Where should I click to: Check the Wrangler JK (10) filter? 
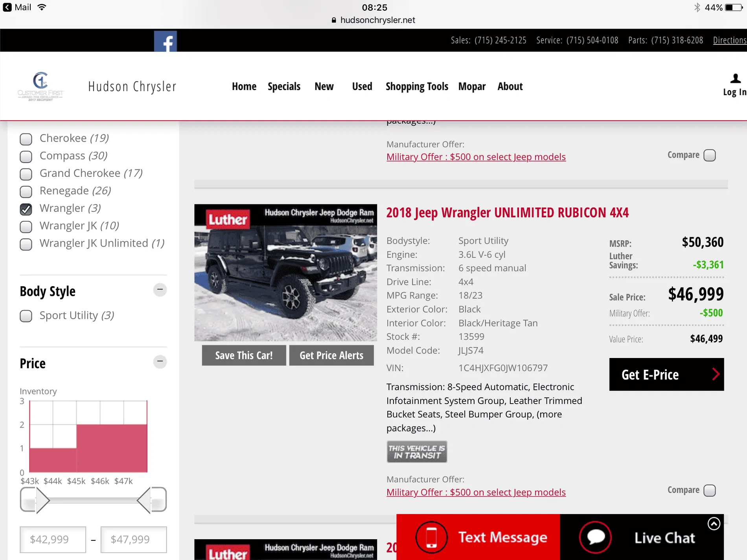(26, 226)
